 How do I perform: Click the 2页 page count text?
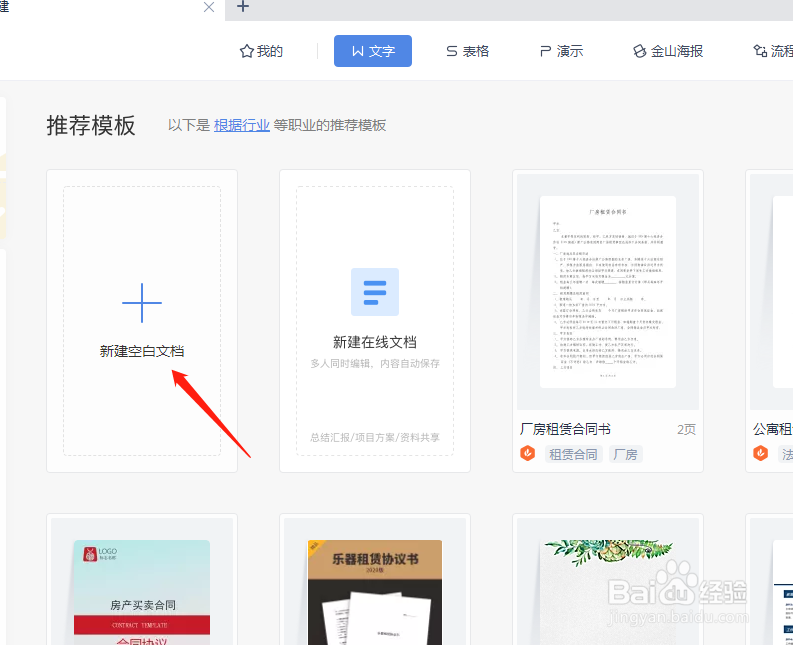pos(686,429)
